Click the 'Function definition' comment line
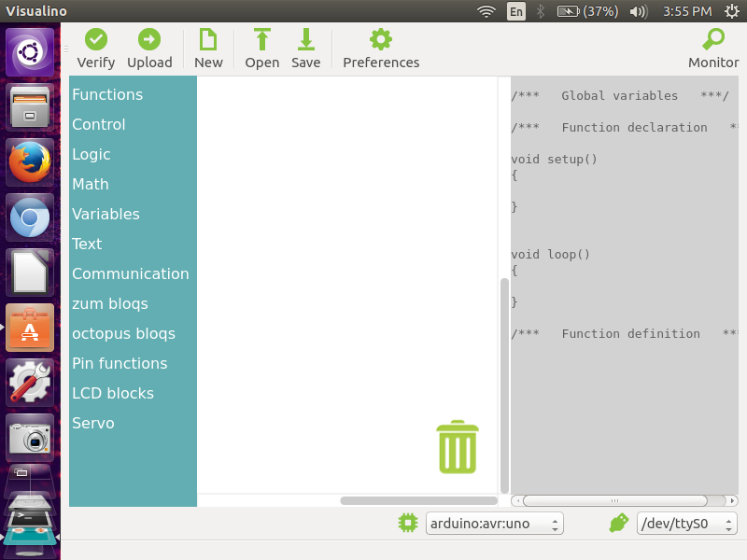This screenshot has height=560, width=747. 625,334
